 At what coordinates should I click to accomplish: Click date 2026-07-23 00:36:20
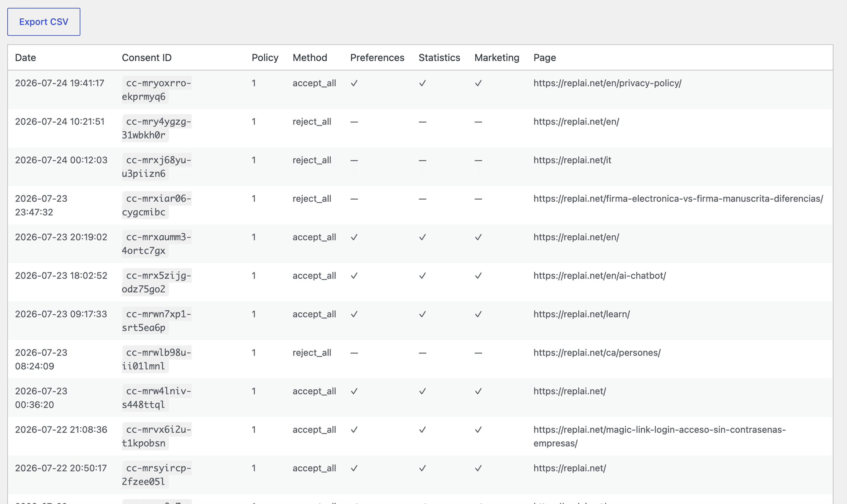point(41,398)
